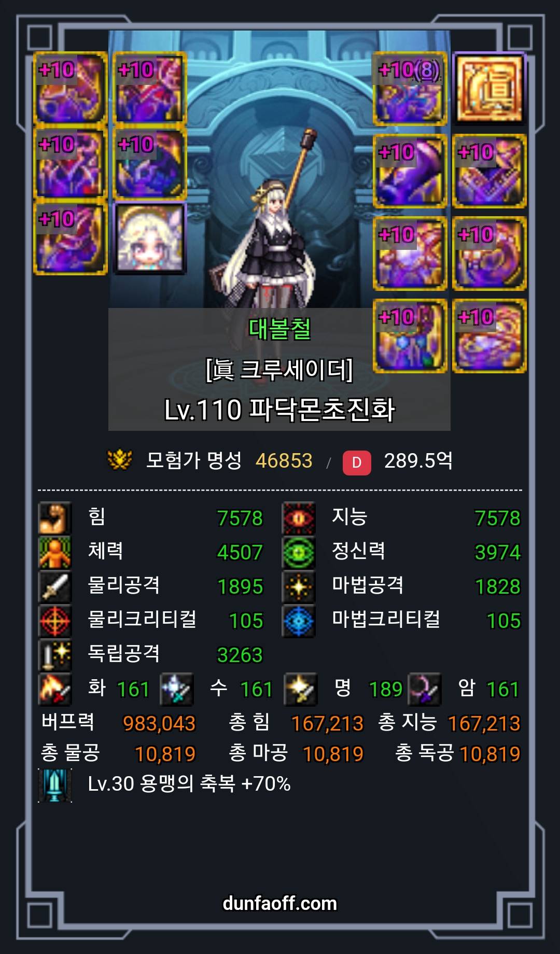
Task: Click the shadow element (암) icon
Action: pos(425,689)
